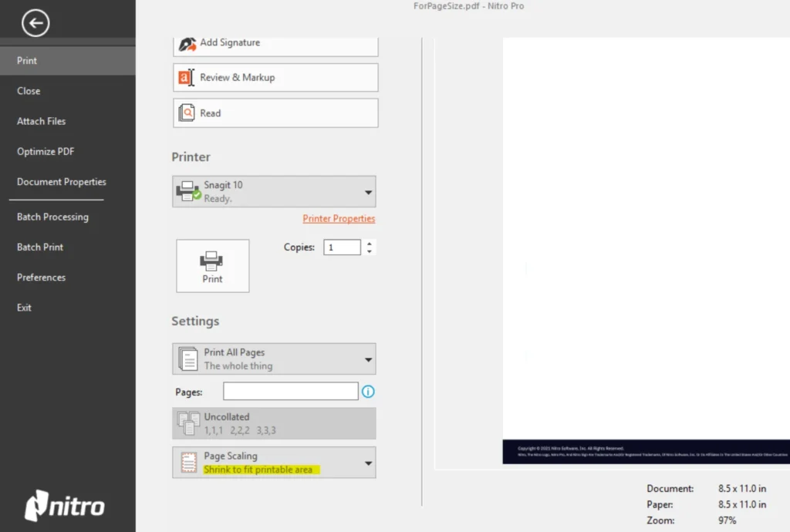Click the Paper size 8.5 x 11.0 in

point(742,504)
